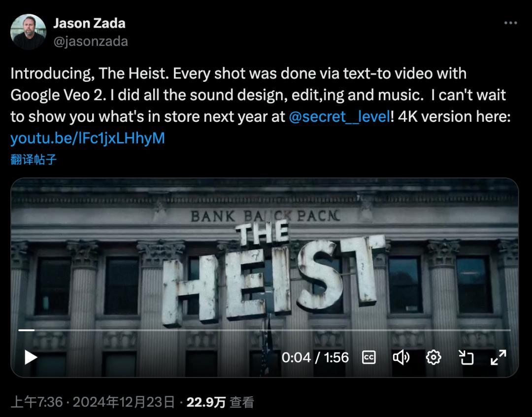Seek along the video progress bar

pos(265,330)
